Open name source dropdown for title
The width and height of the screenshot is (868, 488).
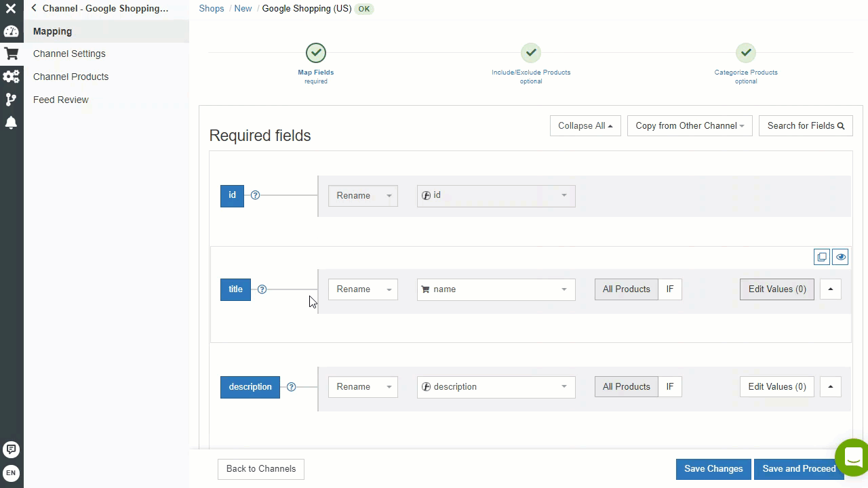(496, 289)
